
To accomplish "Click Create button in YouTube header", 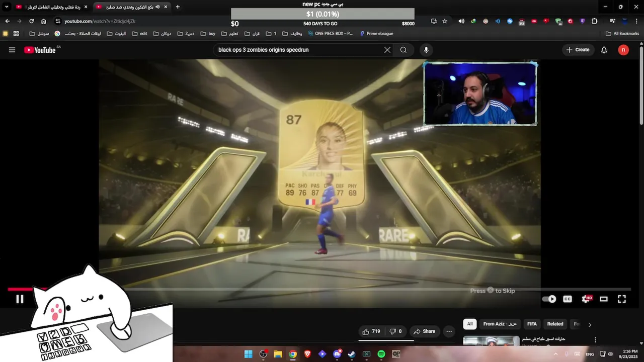I will tap(578, 50).
